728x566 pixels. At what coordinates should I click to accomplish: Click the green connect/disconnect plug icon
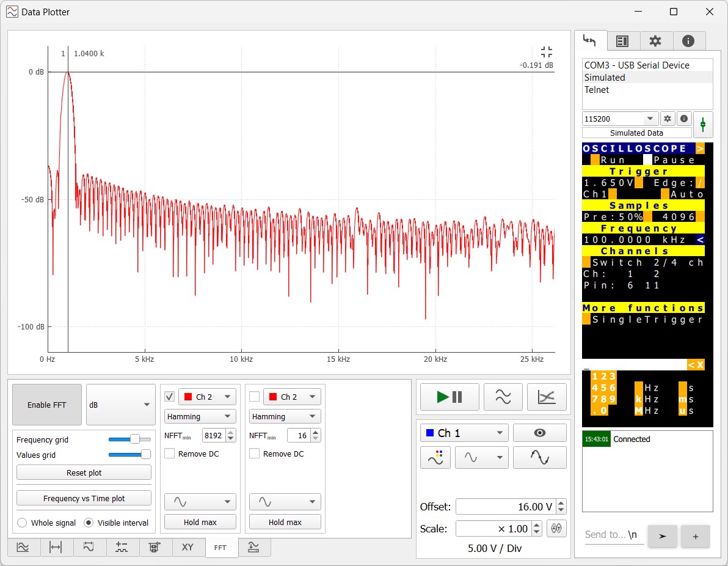[x=703, y=125]
